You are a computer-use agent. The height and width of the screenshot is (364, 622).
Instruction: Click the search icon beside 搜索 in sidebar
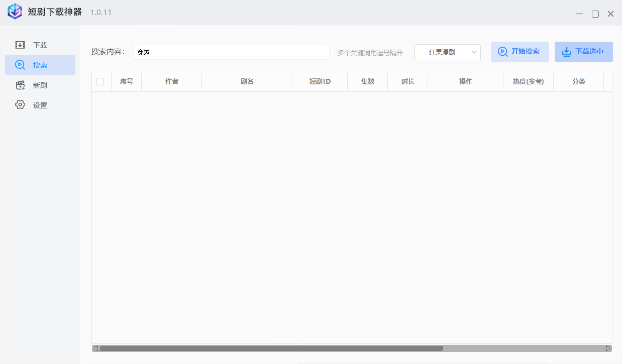click(20, 65)
